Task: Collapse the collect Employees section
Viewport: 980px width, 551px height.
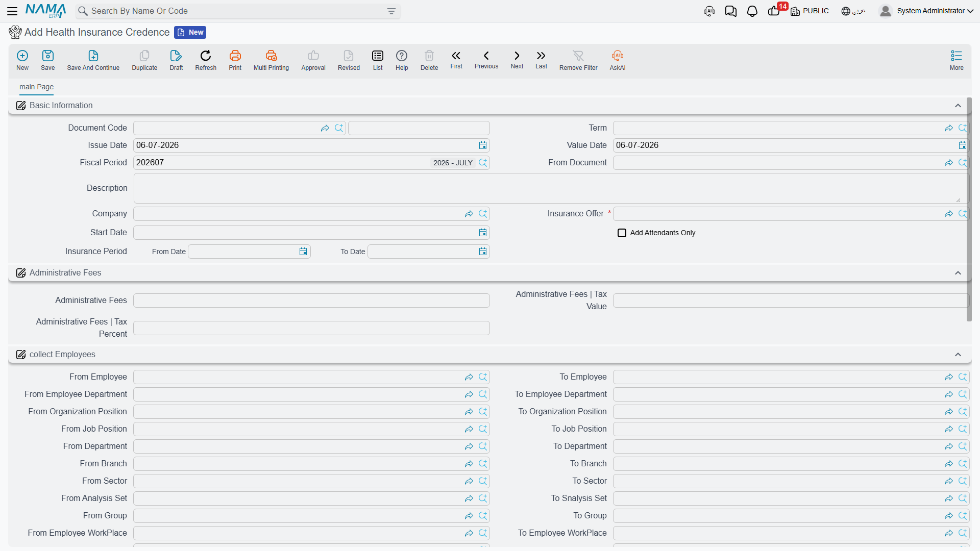Action: 958,355
